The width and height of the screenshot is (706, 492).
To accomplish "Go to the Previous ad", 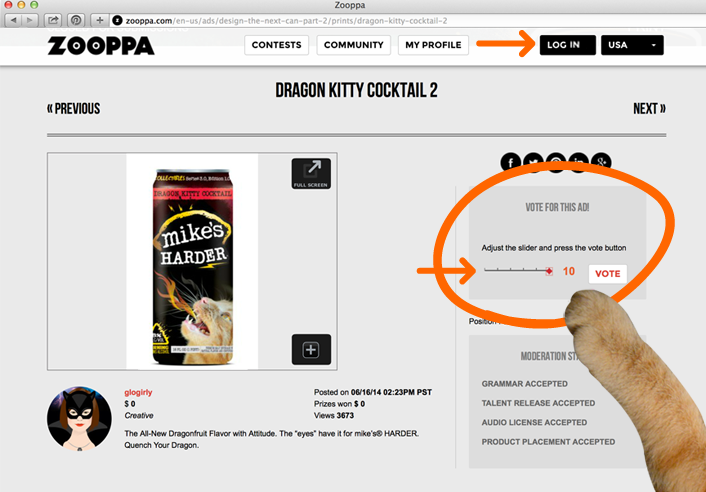I will (74, 109).
